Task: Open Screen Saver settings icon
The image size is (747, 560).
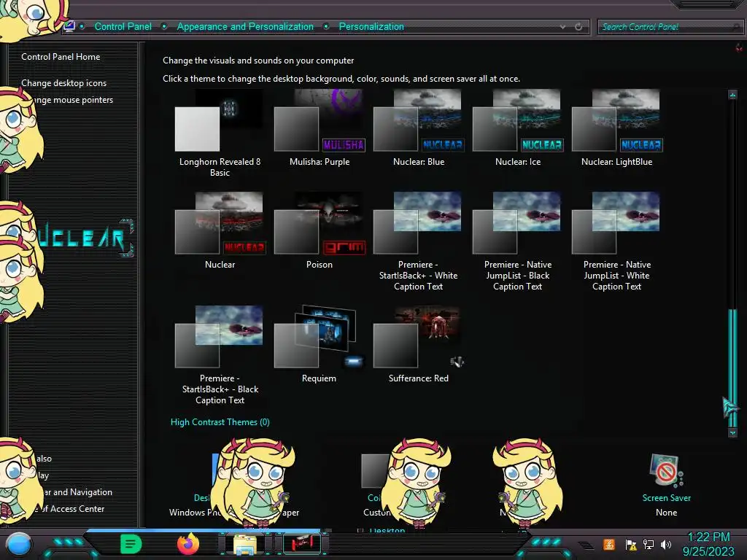Action: pos(666,470)
